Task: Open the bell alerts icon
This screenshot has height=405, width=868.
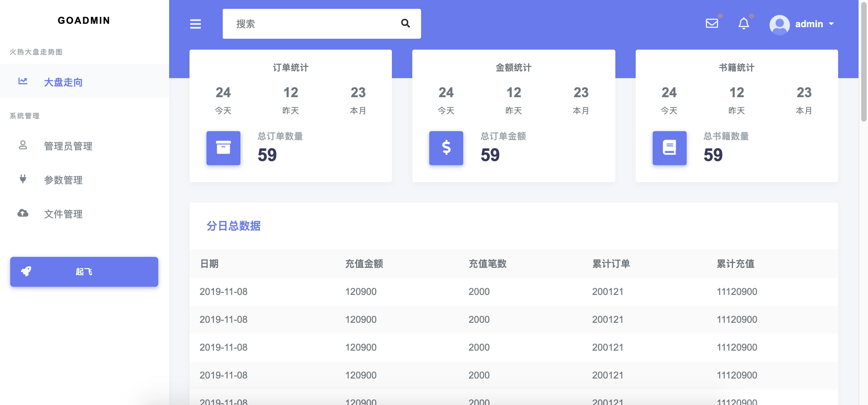Action: 744,23
